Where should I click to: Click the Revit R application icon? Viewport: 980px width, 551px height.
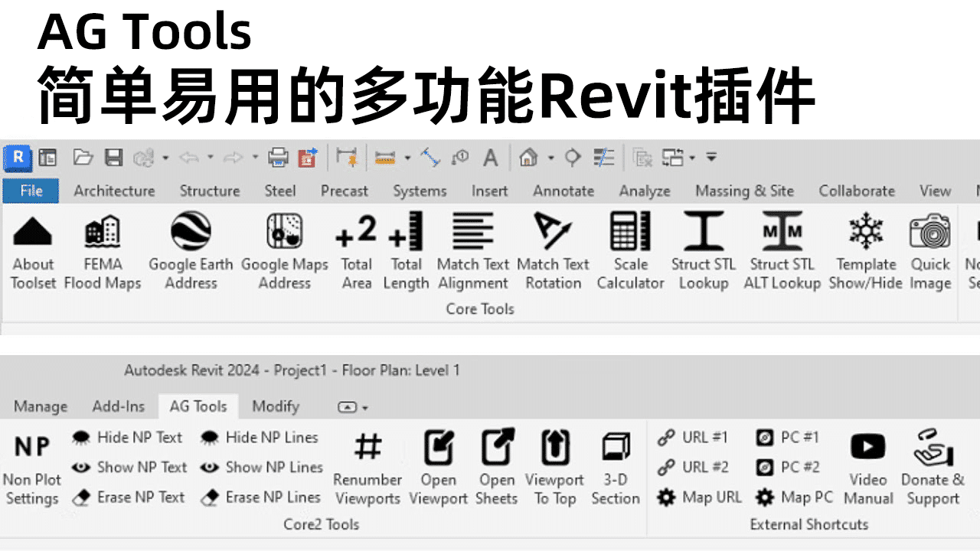click(18, 158)
